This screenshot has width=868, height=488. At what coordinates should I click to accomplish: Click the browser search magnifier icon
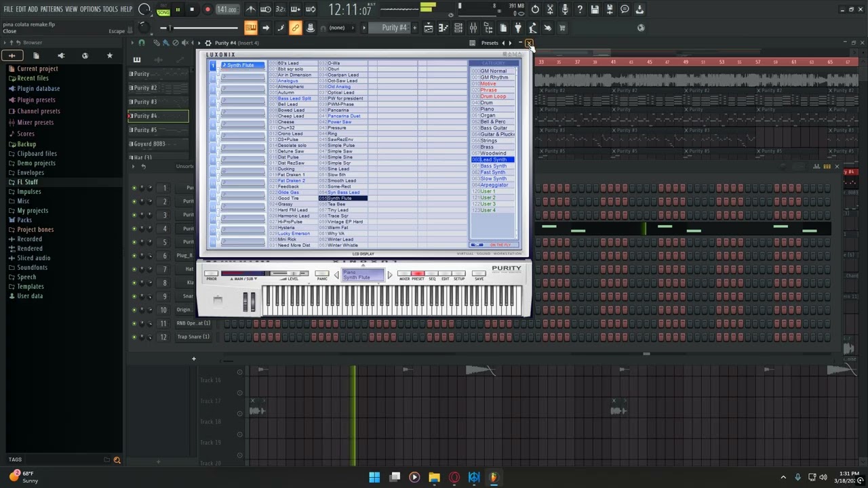(117, 460)
